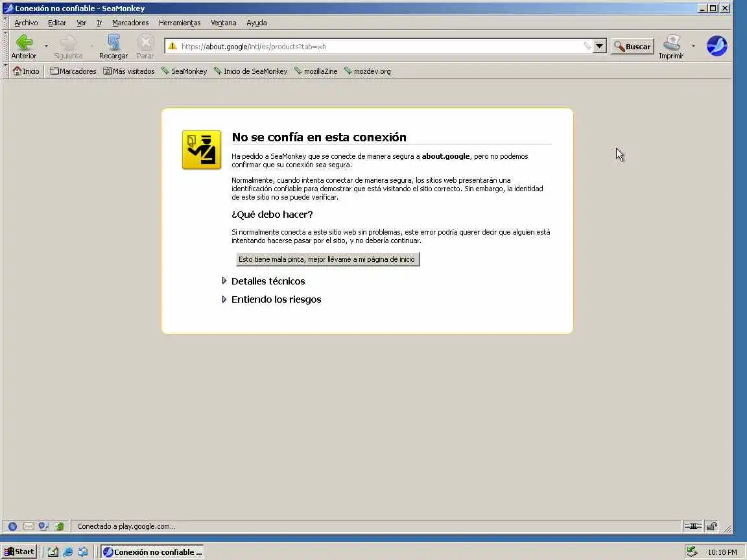This screenshot has height=560, width=747.
Task: Click the 'Conectado a play.google.com...' status text
Action: (126, 526)
